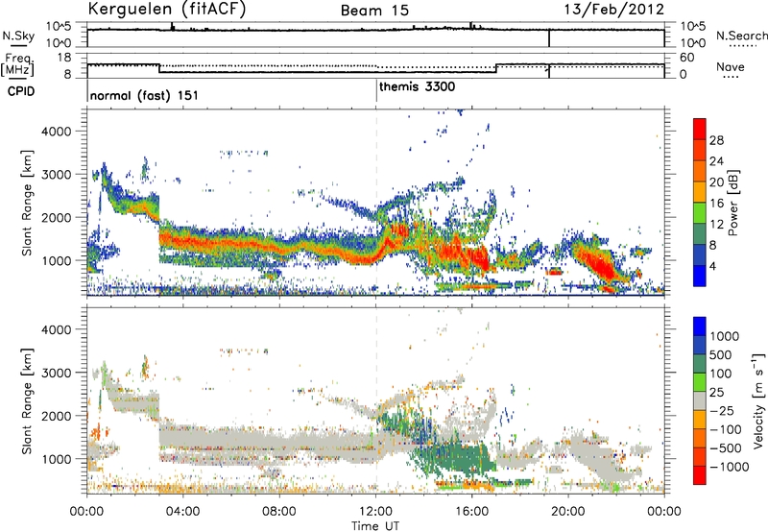Click the power panel's 'Slant Range [km]' label
Screen dimensions: 768x532
[x=27, y=203]
